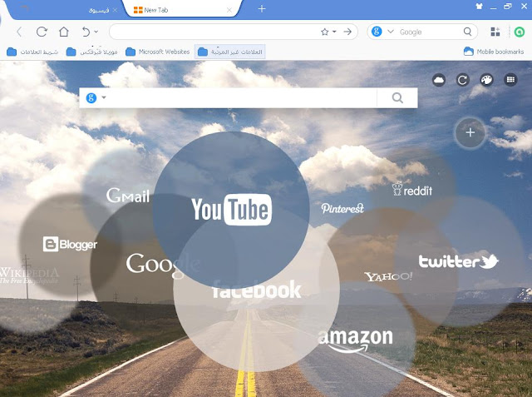Expand the undo closed tabs dropdown arrow
532x397 pixels.
(x=96, y=32)
